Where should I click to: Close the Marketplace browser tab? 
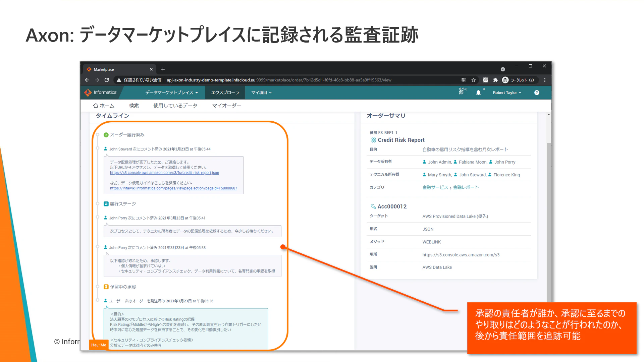click(x=151, y=69)
